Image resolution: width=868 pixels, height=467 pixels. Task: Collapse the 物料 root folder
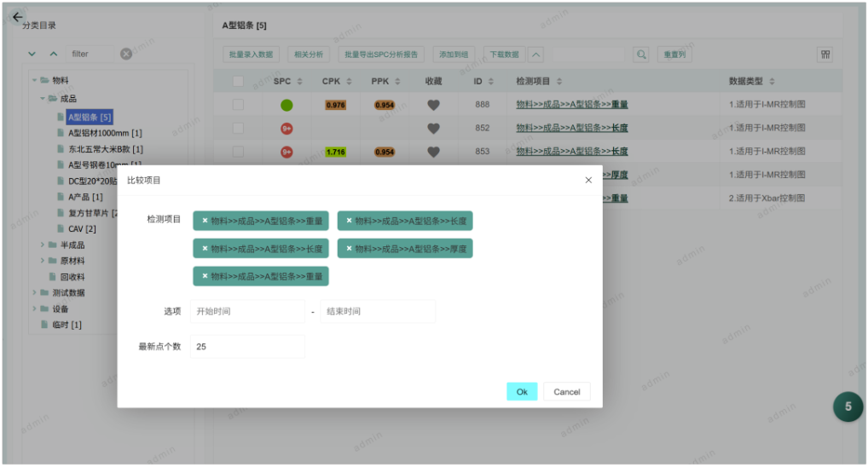pos(35,80)
